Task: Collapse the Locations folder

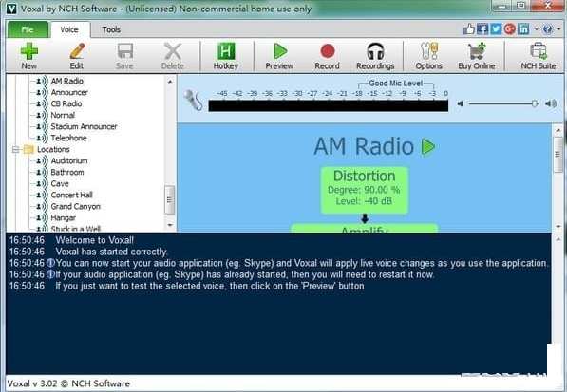Action: point(15,149)
